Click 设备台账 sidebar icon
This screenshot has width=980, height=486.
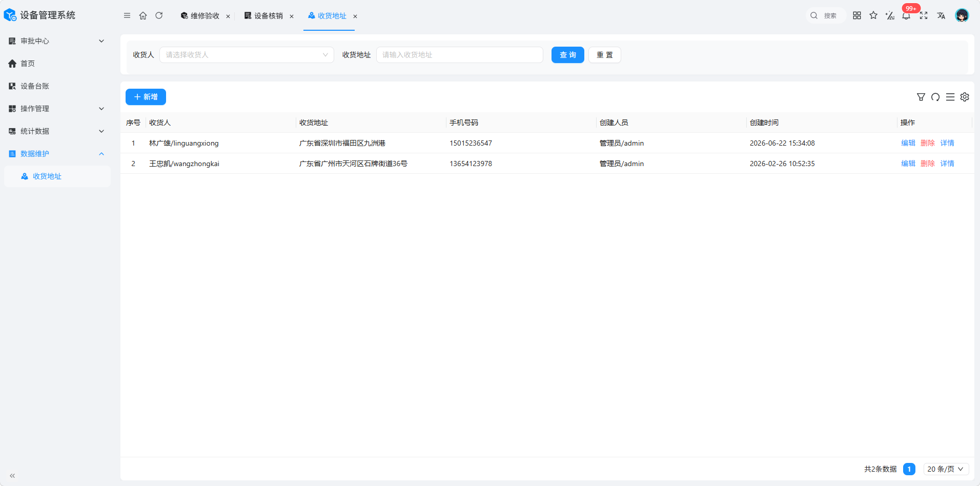(x=12, y=86)
